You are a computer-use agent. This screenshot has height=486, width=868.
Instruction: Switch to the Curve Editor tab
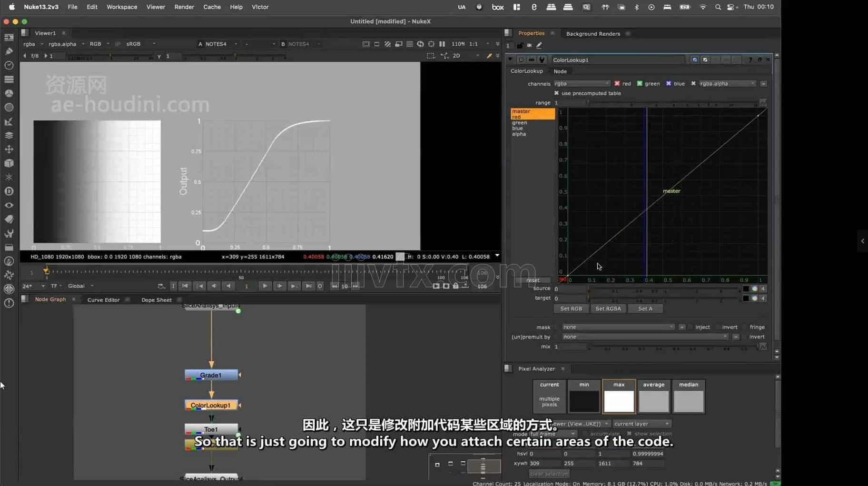click(103, 300)
